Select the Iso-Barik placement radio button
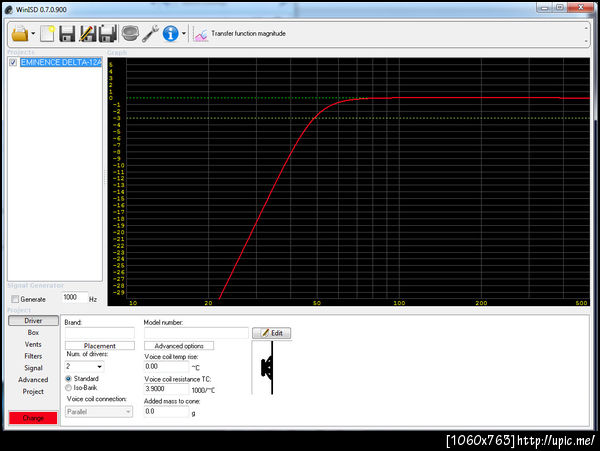 pyautogui.click(x=68, y=388)
